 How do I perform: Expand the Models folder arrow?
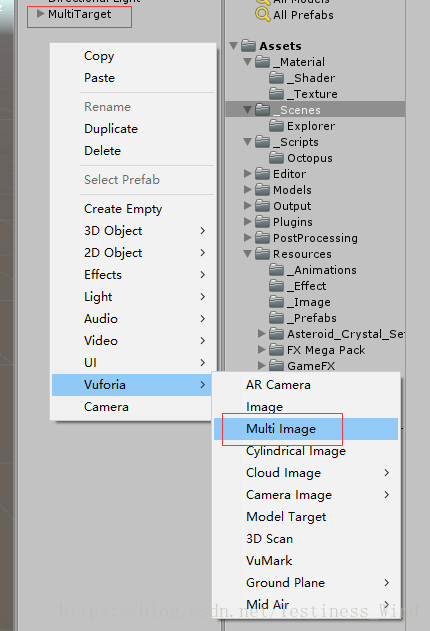pyautogui.click(x=247, y=190)
